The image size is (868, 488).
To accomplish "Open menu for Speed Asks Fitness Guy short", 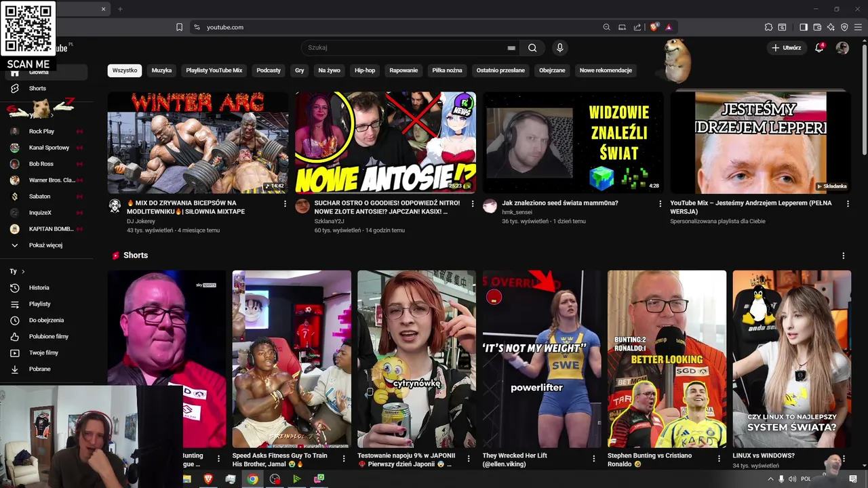I will point(344,459).
